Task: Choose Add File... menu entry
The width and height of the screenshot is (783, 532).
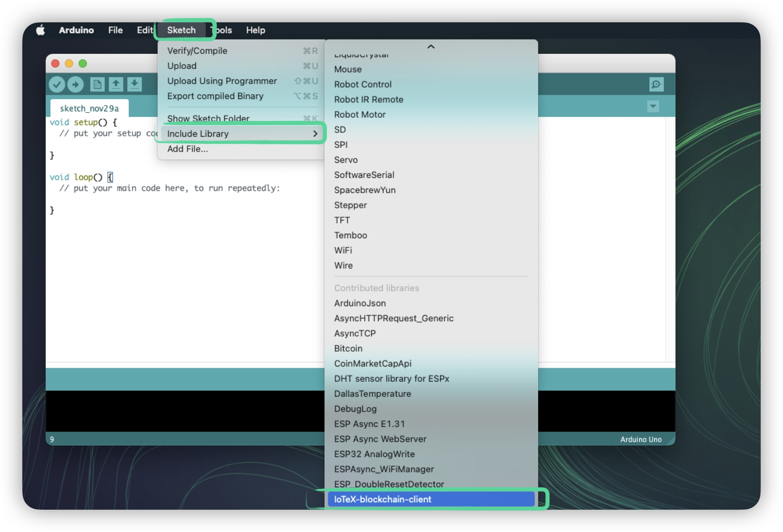Action: [x=188, y=149]
